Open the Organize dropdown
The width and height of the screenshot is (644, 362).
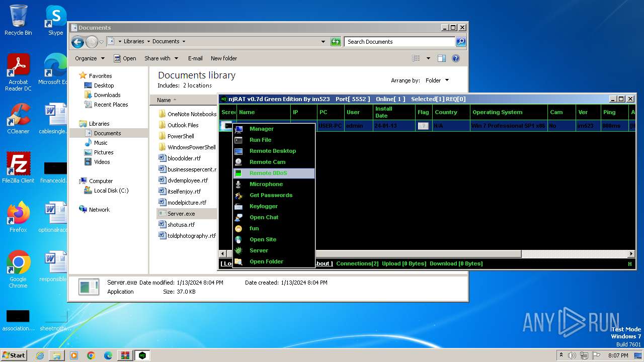90,58
